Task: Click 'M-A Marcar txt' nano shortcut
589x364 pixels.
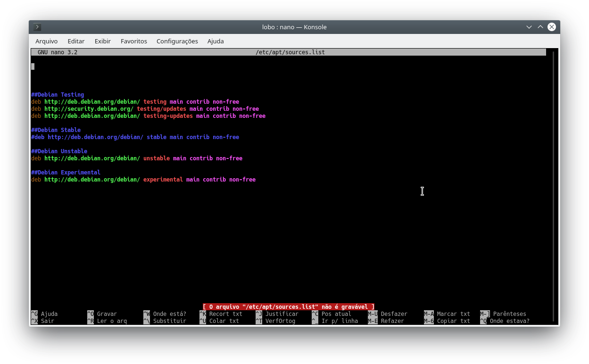Action: 447,314
